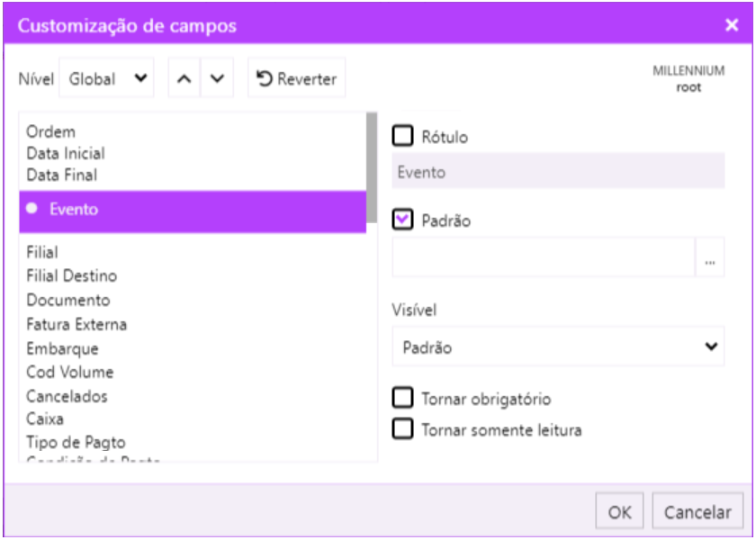Image resolution: width=756 pixels, height=540 pixels.
Task: Select Ordem in the field list
Action: click(51, 132)
